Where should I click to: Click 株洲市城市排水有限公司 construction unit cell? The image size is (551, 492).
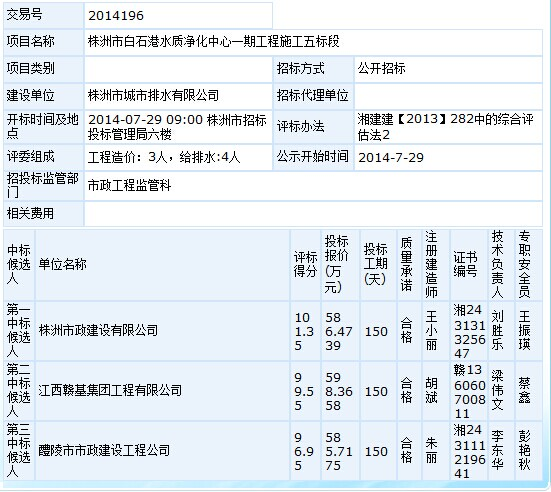pos(178,96)
